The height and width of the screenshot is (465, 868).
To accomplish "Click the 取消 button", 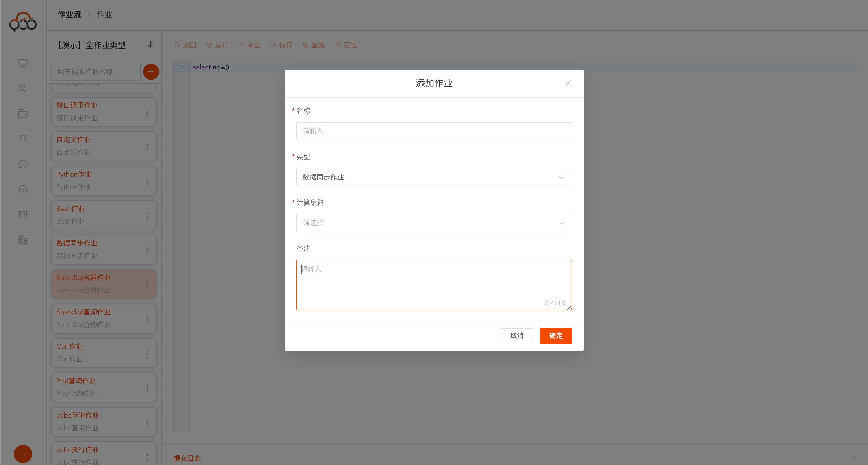I will tap(516, 336).
